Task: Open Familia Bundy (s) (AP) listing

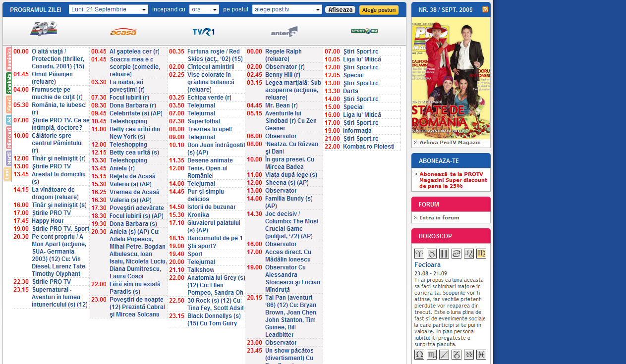Action: coord(289,202)
